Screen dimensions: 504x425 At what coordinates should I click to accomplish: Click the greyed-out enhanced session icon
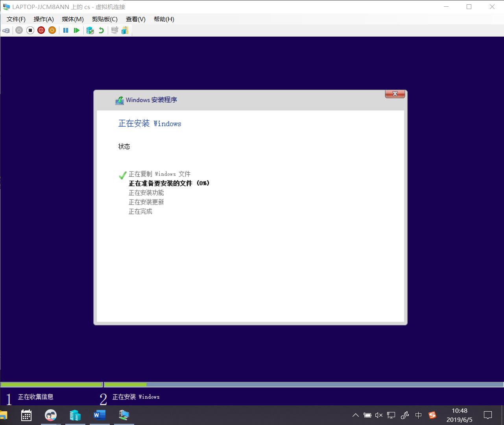click(x=114, y=30)
